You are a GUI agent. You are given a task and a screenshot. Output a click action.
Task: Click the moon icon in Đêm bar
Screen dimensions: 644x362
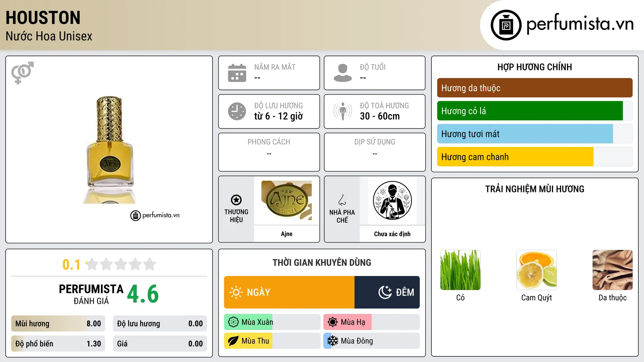click(385, 292)
